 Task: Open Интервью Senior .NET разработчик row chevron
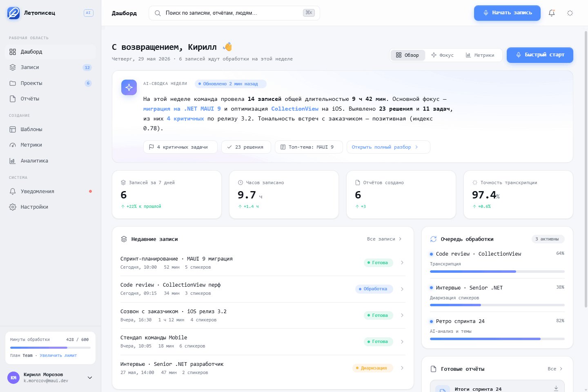tap(402, 368)
